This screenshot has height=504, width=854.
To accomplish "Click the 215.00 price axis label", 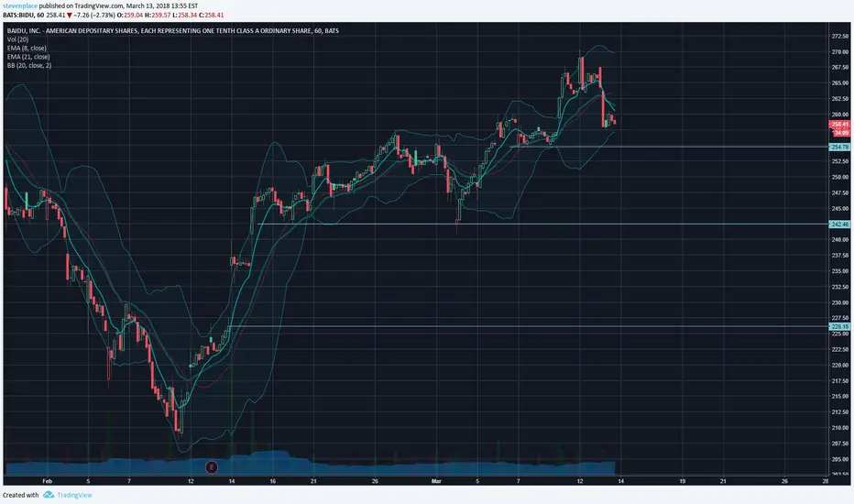I will pyautogui.click(x=840, y=396).
